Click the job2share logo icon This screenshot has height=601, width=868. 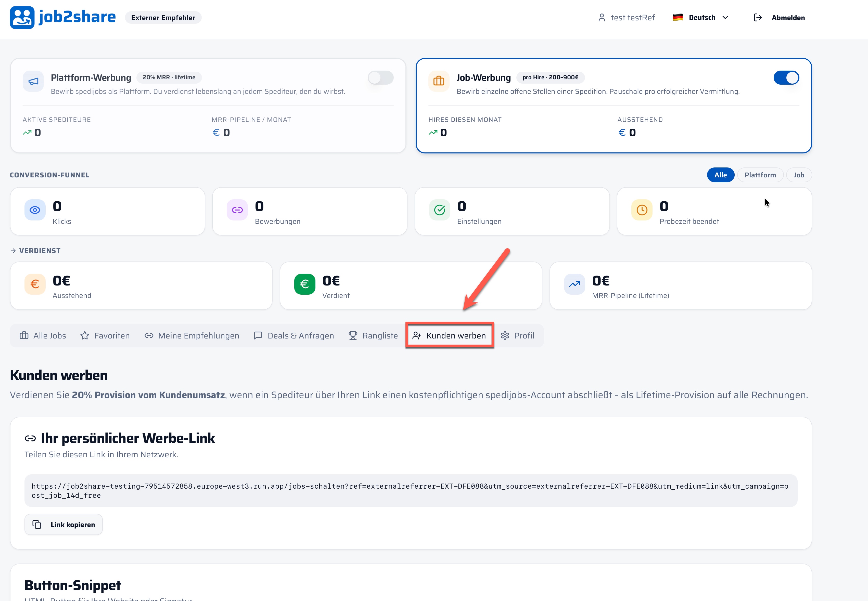[22, 17]
